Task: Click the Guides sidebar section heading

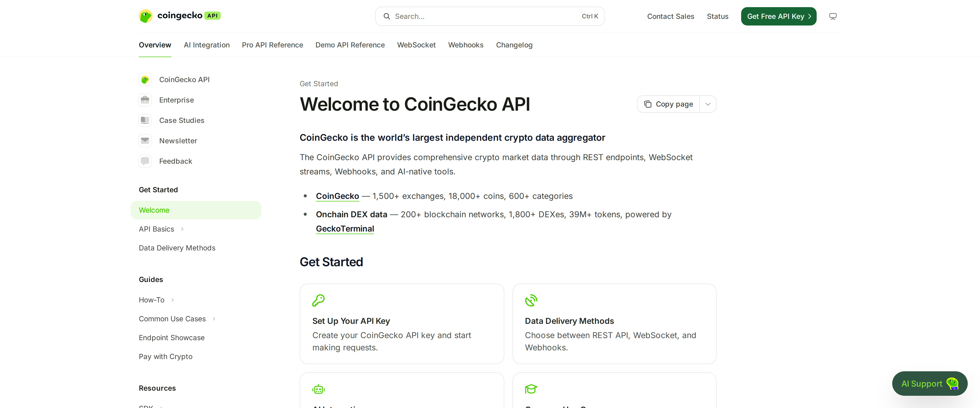Action: tap(151, 279)
